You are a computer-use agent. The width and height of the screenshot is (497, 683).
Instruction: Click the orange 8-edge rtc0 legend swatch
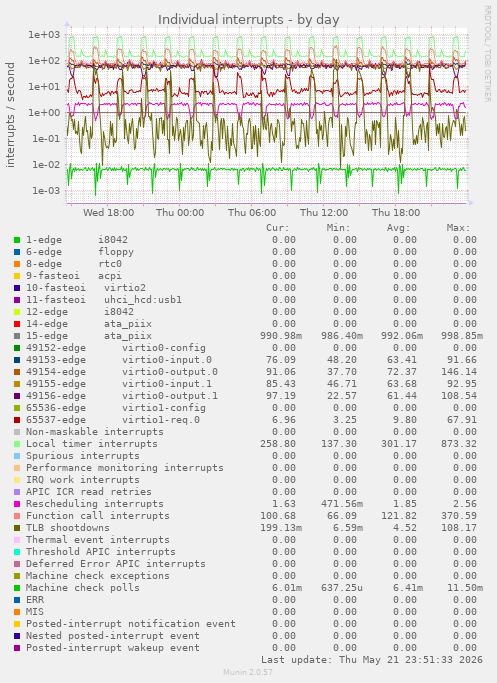(17, 264)
